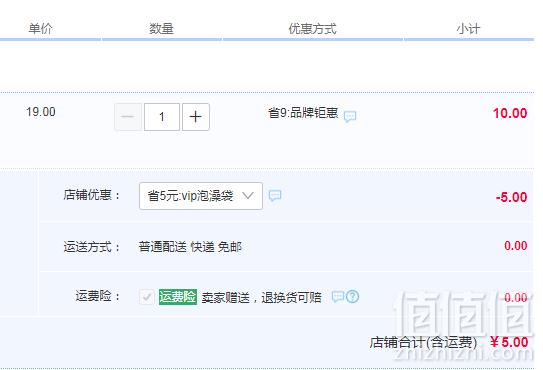Click the 优惠方式 column header

pyautogui.click(x=312, y=28)
